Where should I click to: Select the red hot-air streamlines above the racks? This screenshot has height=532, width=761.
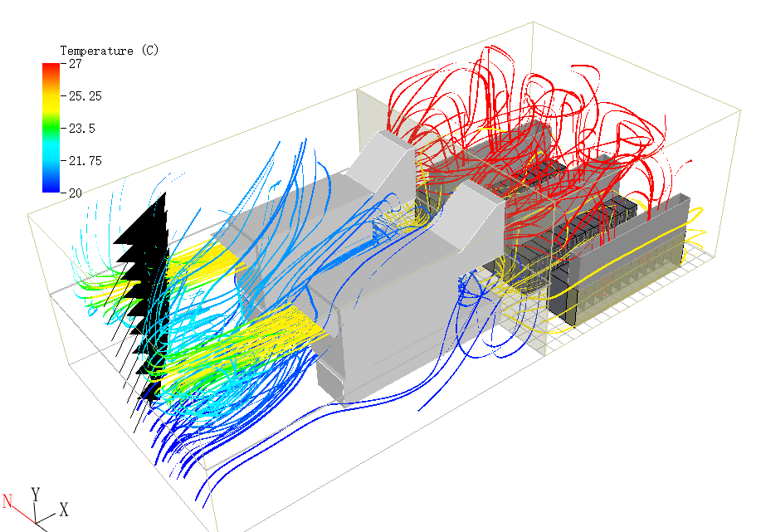531,91
